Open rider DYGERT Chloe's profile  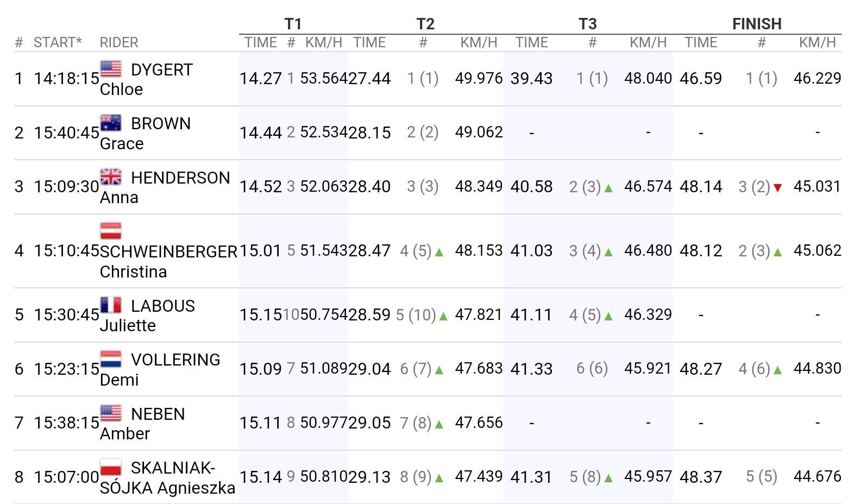(x=161, y=70)
